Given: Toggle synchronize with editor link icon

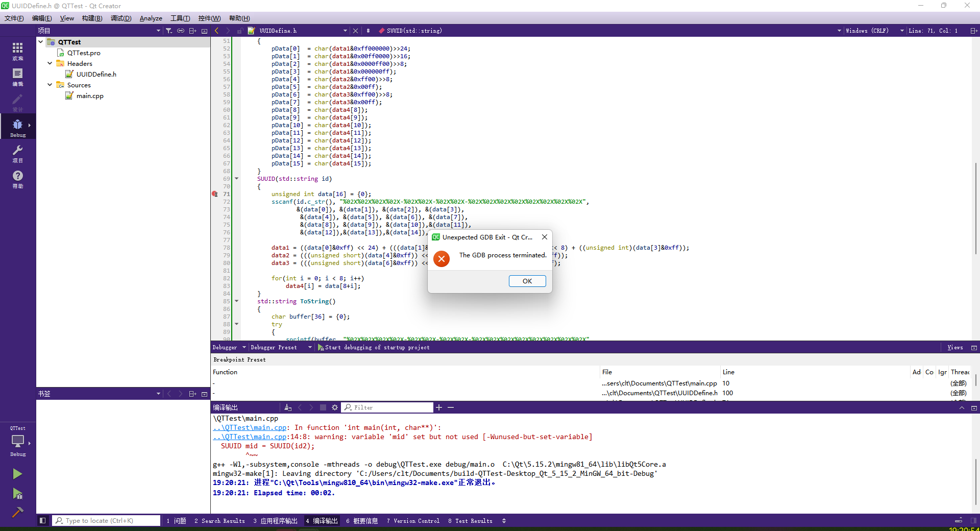Looking at the screenshot, I should tap(181, 31).
